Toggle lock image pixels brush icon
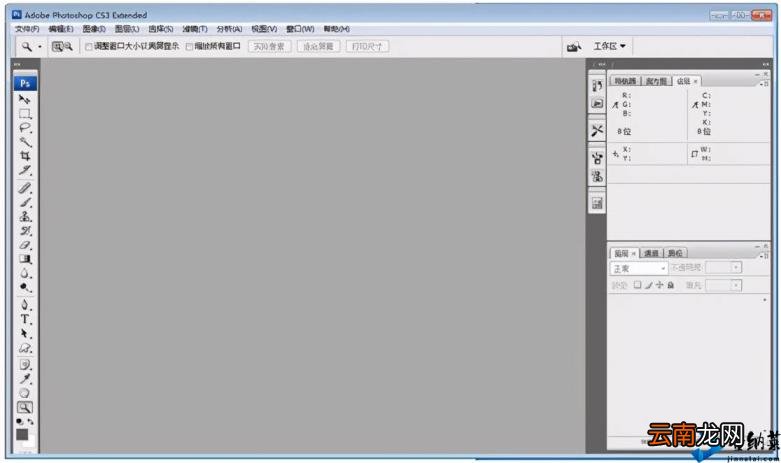Screen dimensions: 781x463 [x=649, y=285]
